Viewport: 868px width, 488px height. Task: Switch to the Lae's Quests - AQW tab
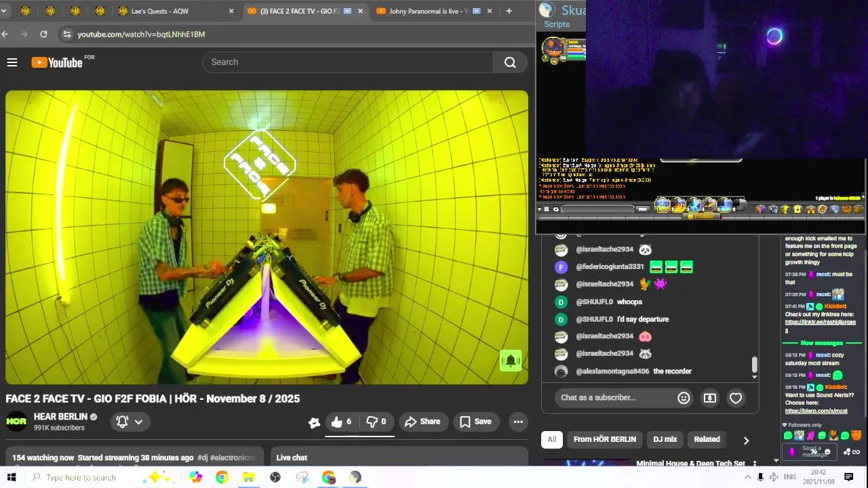coord(174,11)
